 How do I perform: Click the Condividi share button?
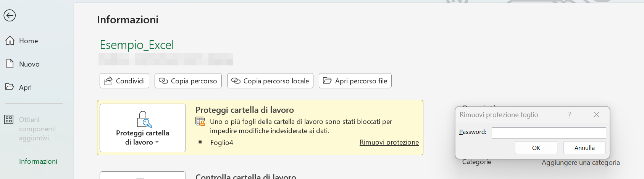[124, 81]
